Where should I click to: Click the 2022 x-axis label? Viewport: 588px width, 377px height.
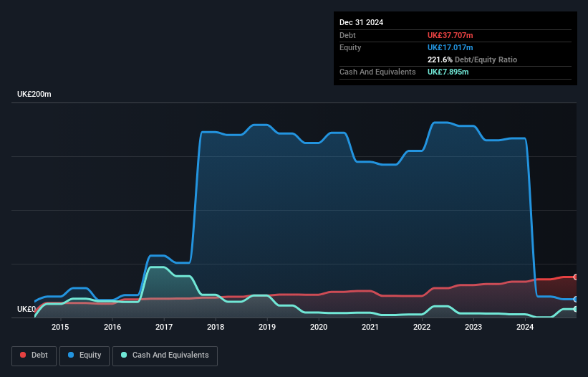tap(422, 327)
